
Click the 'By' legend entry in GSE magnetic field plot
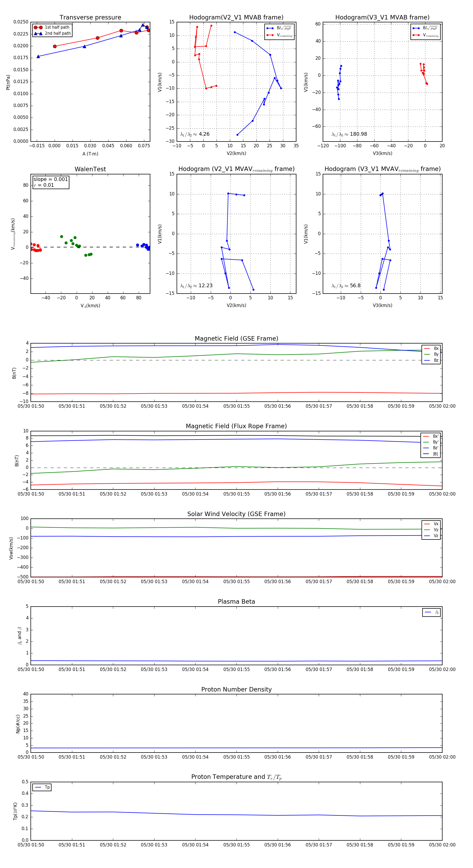click(x=431, y=354)
